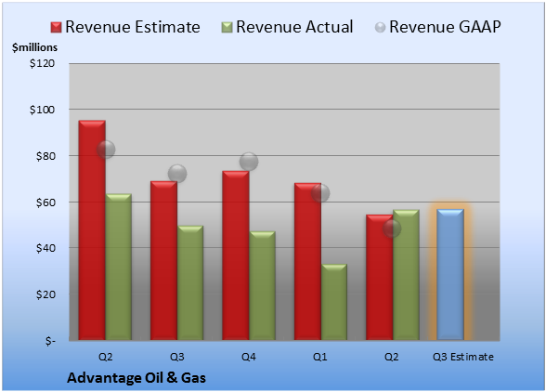Select the green Revenue Actual bar for Q4
Image resolution: width=546 pixels, height=392 pixels.
(262, 286)
